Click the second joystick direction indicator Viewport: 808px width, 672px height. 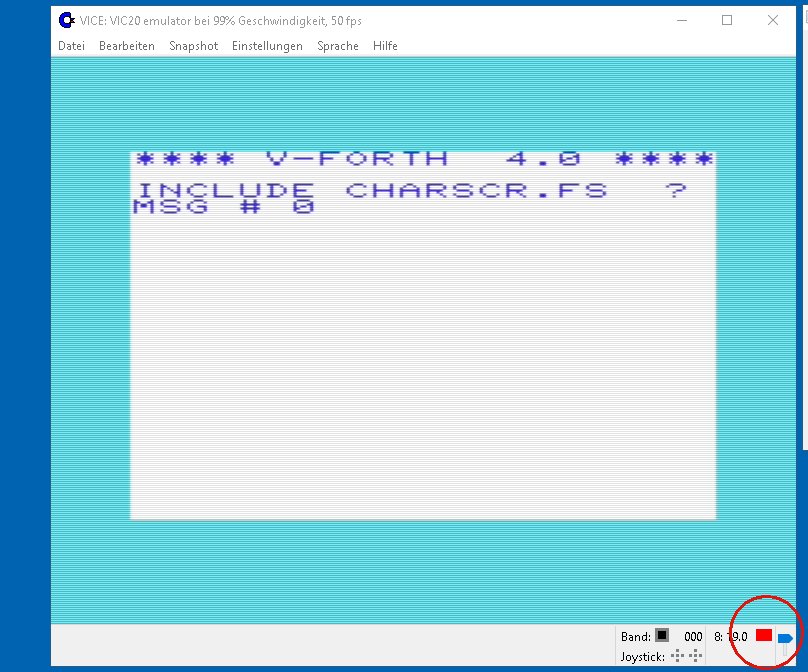coord(695,656)
